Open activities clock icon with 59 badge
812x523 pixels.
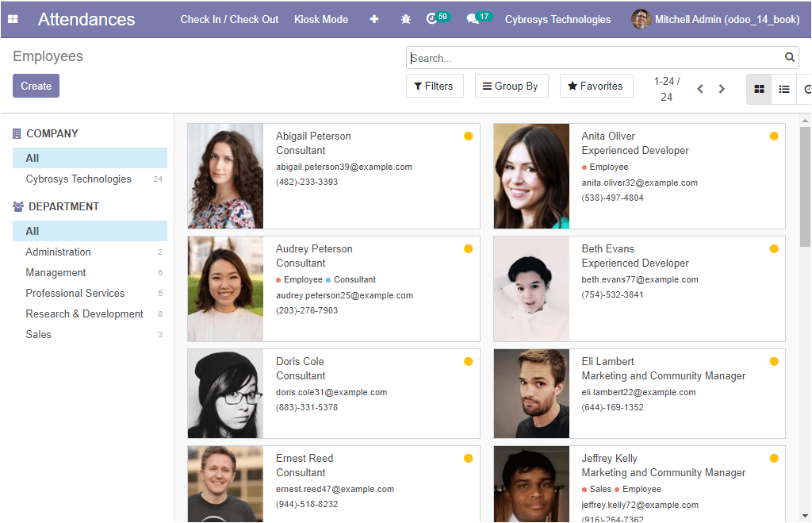(x=438, y=18)
